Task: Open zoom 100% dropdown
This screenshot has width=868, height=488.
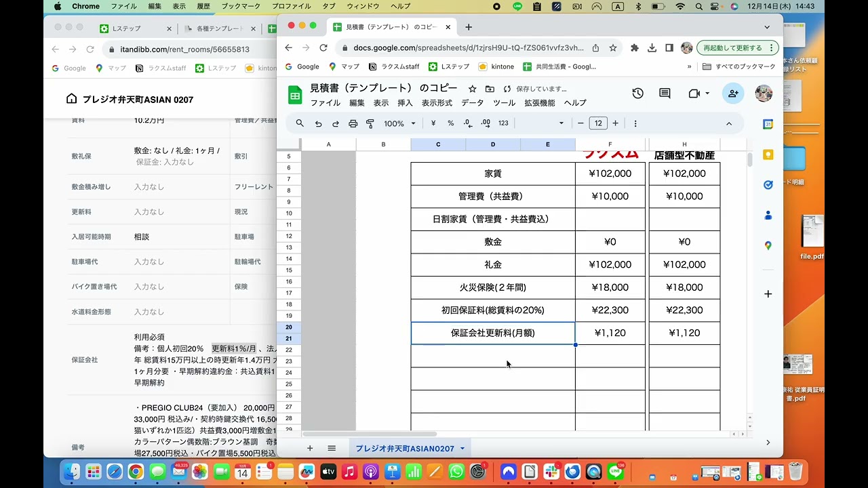Action: 399,123
